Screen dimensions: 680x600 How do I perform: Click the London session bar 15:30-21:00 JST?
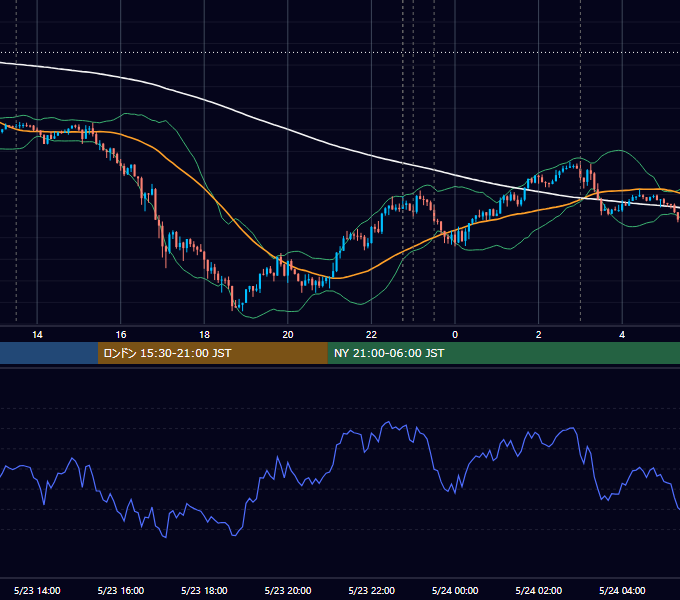213,353
